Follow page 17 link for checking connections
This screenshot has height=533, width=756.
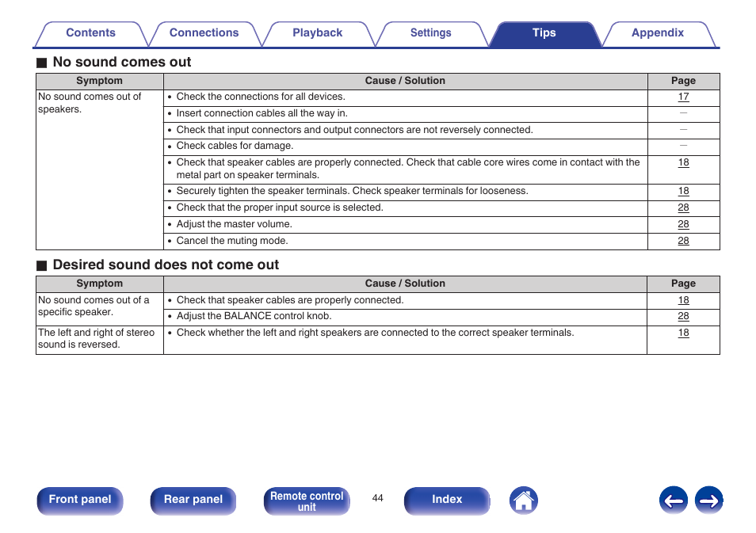[x=683, y=97]
